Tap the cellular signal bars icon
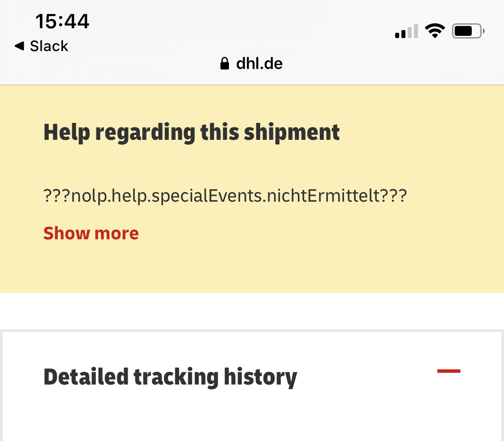The height and width of the screenshot is (441, 504). [x=406, y=31]
